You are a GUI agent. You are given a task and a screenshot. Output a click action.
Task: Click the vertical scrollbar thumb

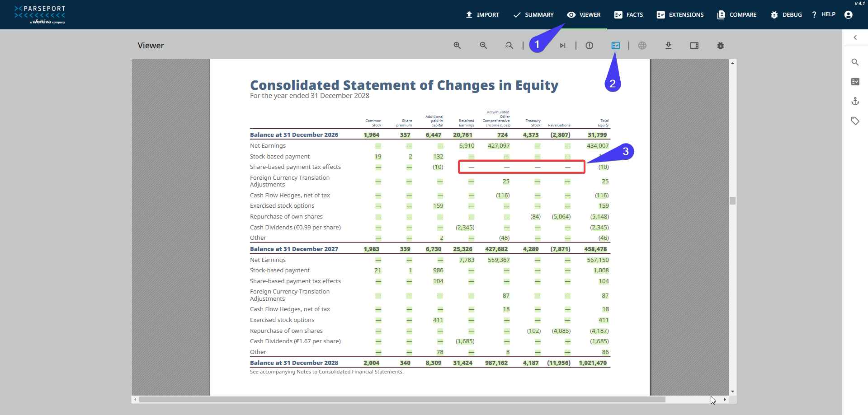[732, 201]
